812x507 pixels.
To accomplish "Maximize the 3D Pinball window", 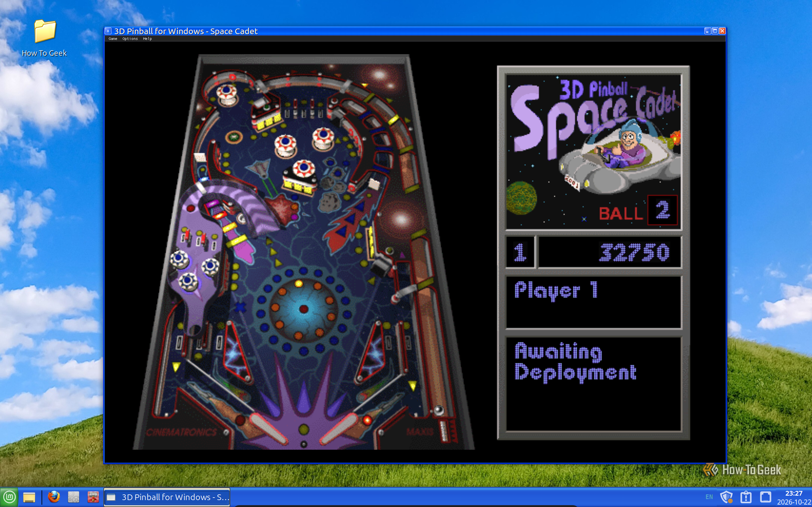I will coord(715,31).
